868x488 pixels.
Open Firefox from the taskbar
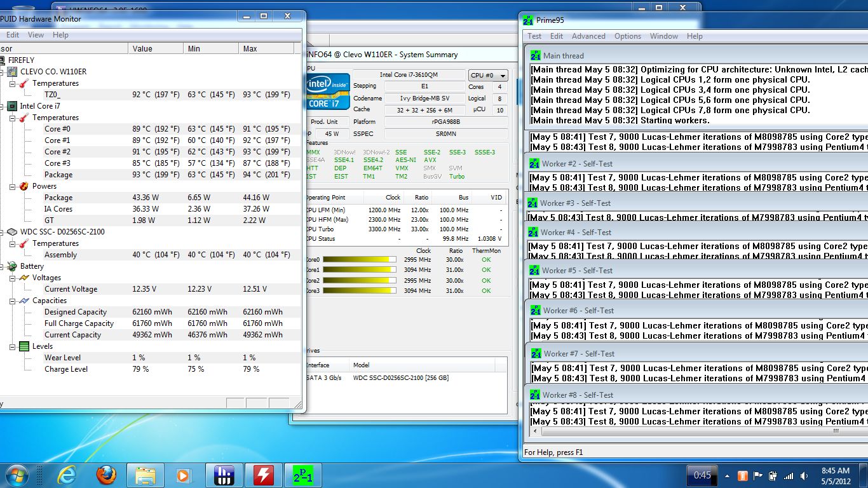[x=106, y=475]
